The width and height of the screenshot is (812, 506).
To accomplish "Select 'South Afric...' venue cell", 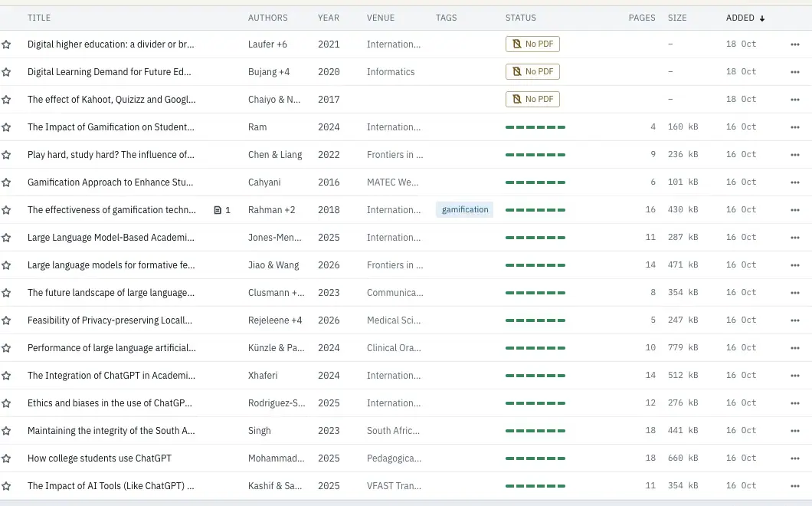I will click(393, 430).
